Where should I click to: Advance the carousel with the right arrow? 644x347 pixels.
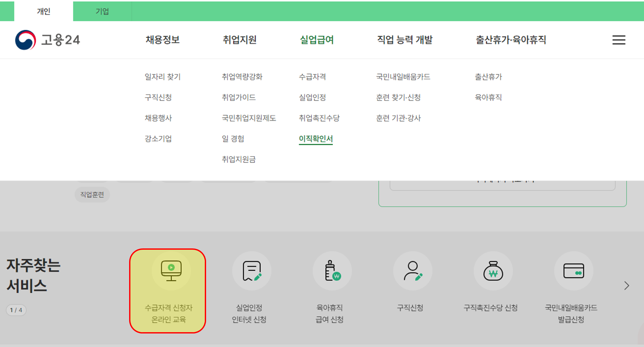627,285
